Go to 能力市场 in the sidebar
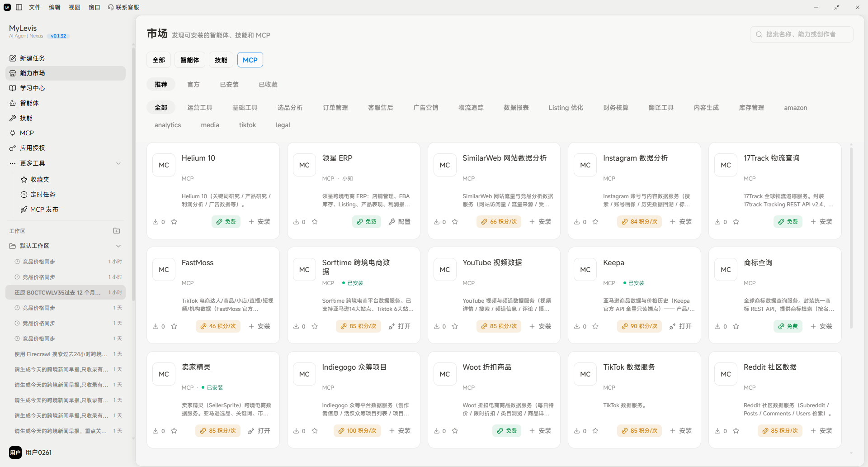The image size is (868, 467). point(66,73)
